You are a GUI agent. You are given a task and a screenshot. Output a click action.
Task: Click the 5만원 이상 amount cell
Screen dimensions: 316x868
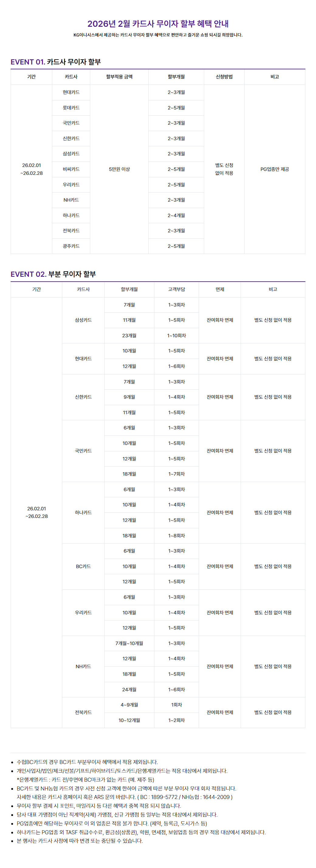click(119, 169)
